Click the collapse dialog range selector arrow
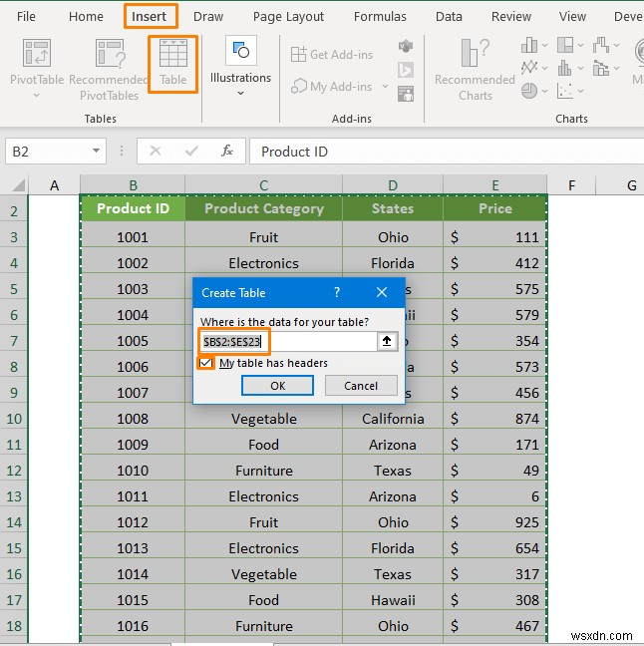644x646 pixels. tap(387, 341)
